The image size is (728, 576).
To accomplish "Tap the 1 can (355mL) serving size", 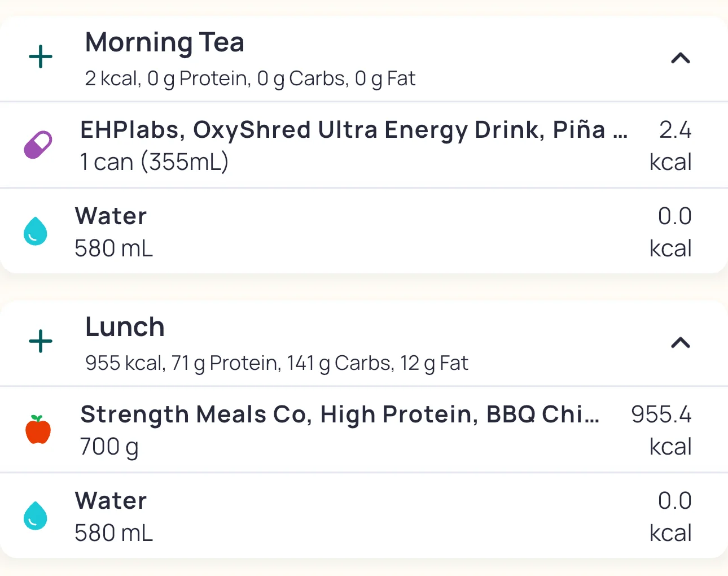I will point(154,162).
